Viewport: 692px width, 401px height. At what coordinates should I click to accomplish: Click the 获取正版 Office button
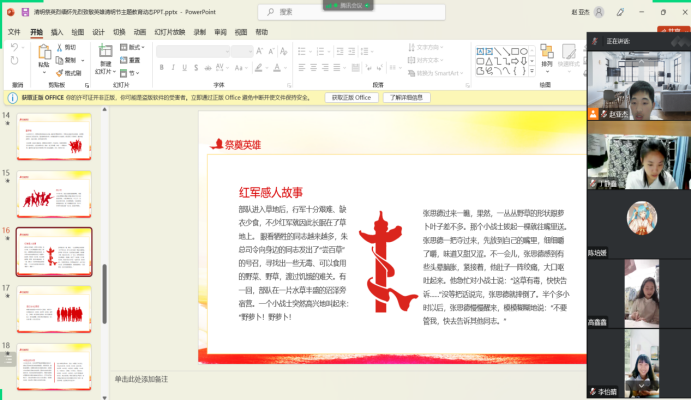(x=349, y=98)
